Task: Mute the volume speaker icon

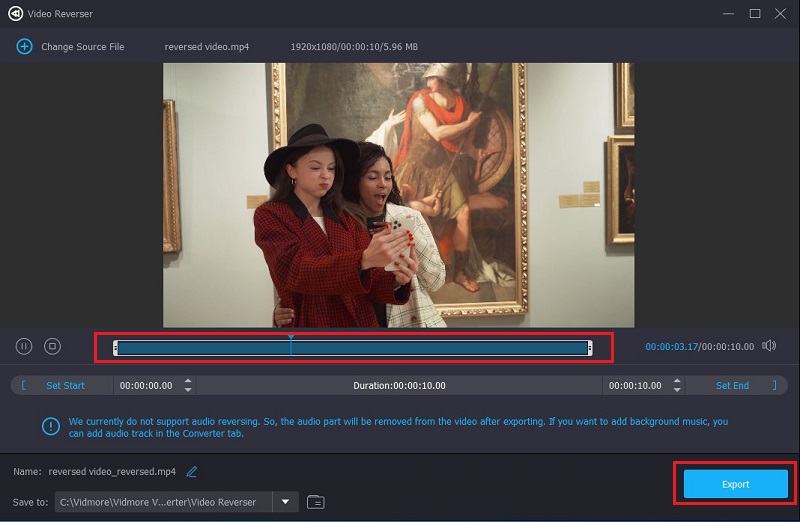Action: coord(769,346)
